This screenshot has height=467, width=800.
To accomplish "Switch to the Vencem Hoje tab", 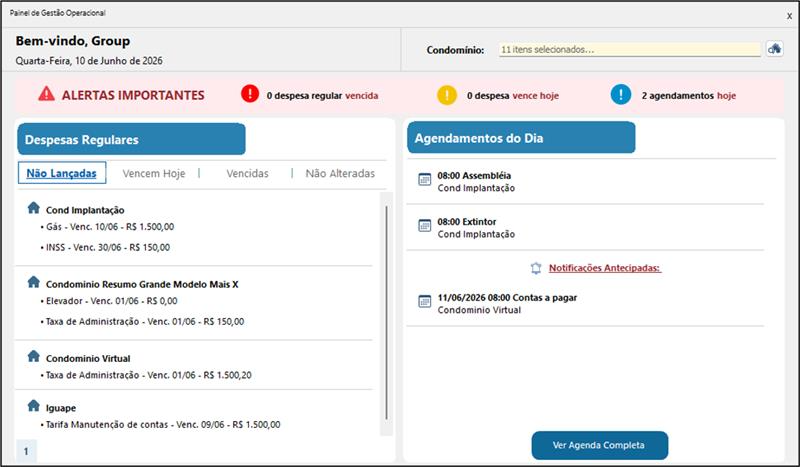I will (154, 174).
